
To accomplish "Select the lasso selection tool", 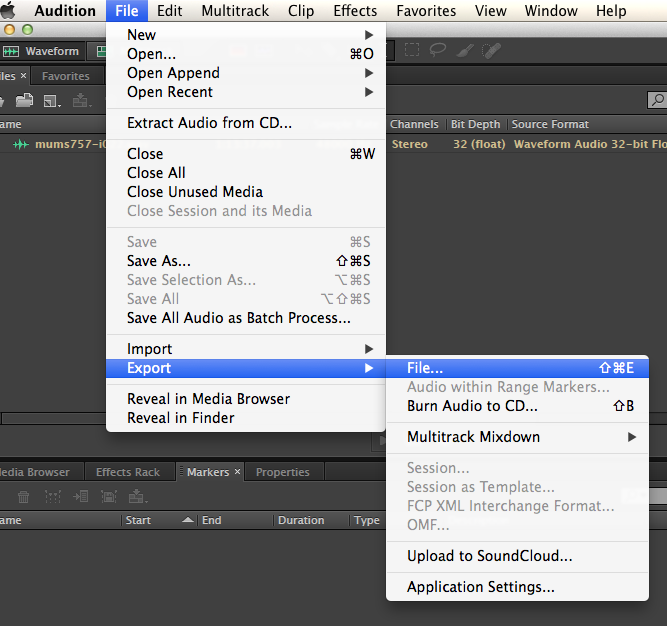I will (x=437, y=50).
